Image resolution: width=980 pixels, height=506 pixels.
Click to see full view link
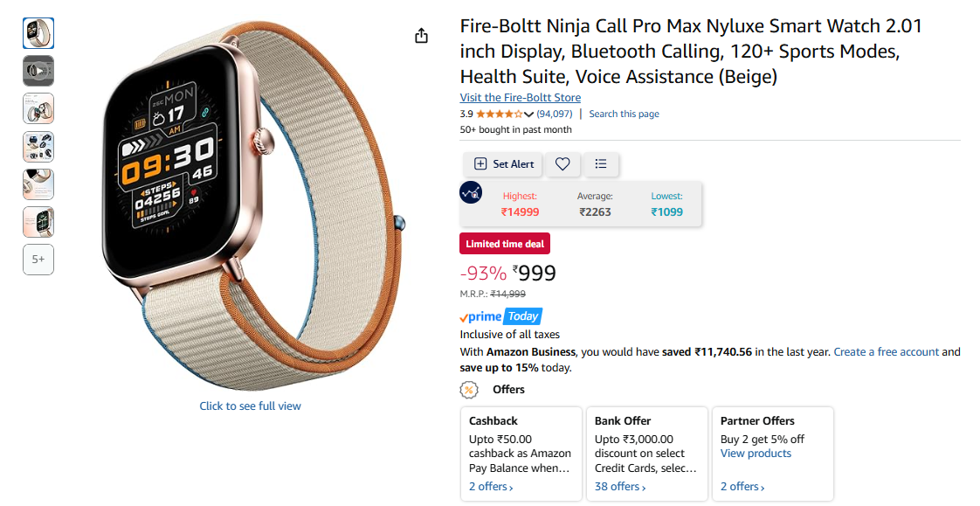click(250, 405)
